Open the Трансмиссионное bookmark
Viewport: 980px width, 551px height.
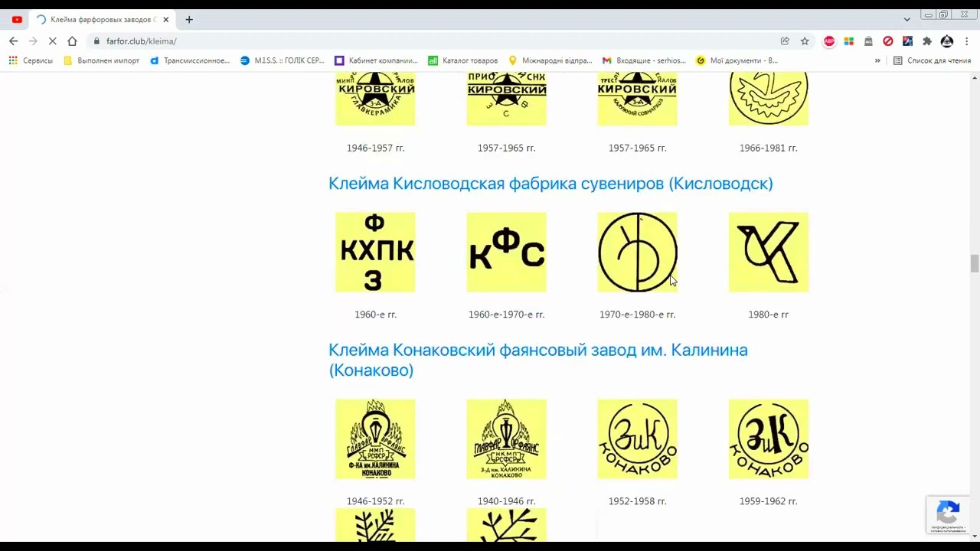click(190, 60)
